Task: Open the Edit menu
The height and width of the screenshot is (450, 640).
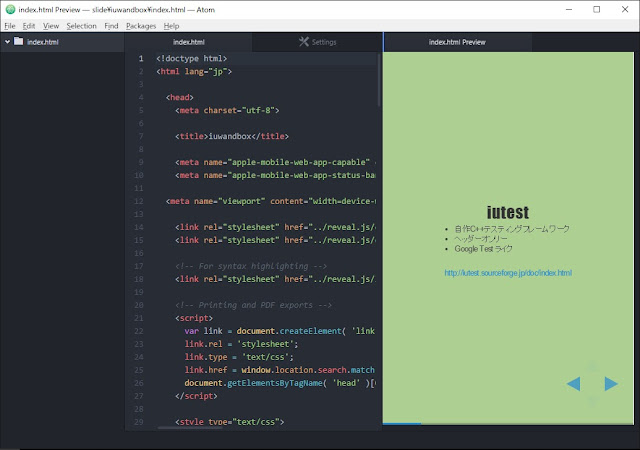Action: click(x=29, y=26)
